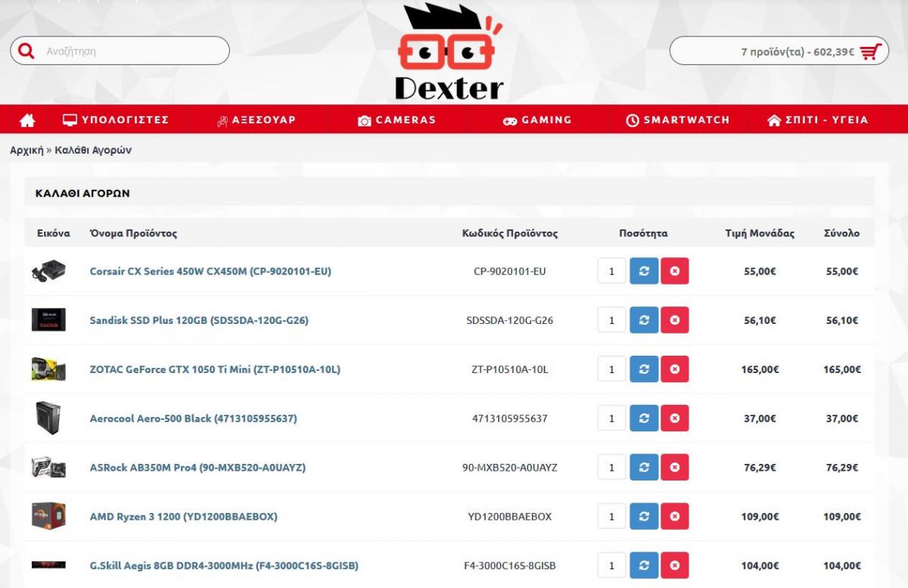Click the Dexter logo
908x588 pixels.
click(x=449, y=52)
